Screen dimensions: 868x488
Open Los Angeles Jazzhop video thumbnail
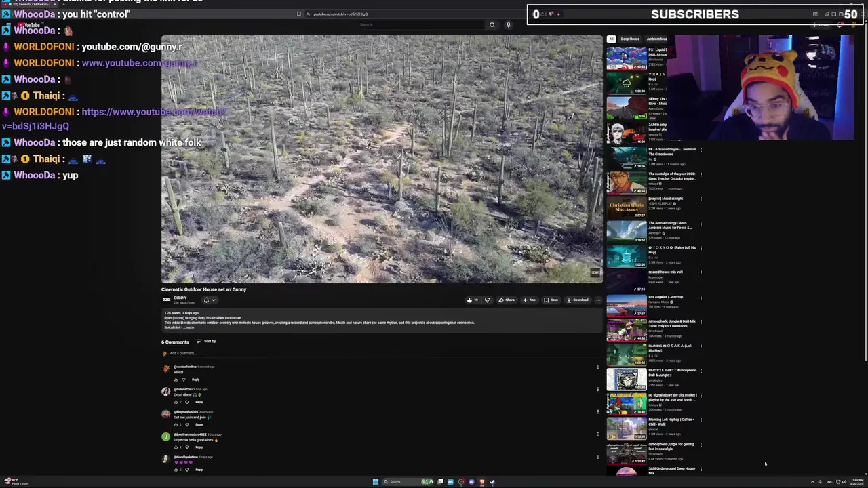tap(627, 304)
